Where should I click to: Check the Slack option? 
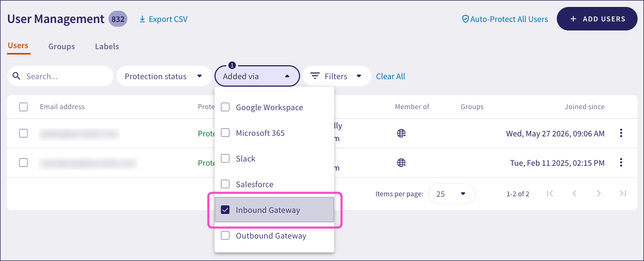(x=226, y=158)
